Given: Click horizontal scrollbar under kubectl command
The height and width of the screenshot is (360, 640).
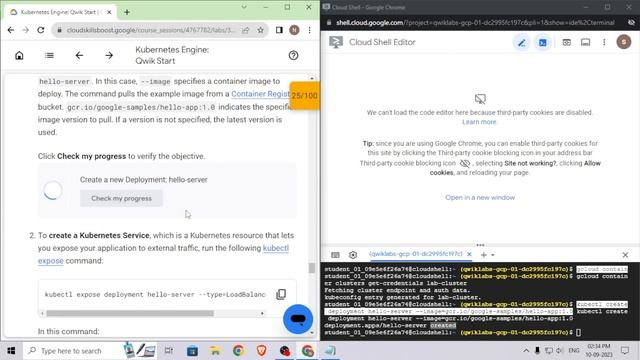Looking at the screenshot, I should 130,313.
